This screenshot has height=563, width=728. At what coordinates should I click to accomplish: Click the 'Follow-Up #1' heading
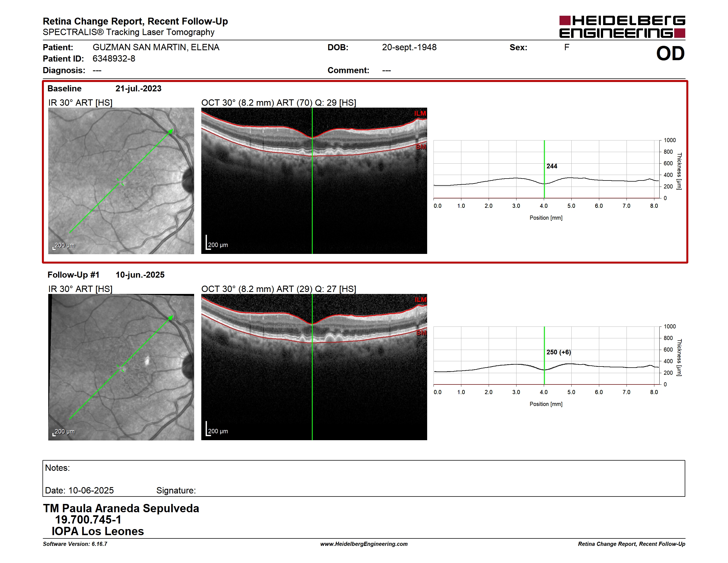tap(73, 275)
